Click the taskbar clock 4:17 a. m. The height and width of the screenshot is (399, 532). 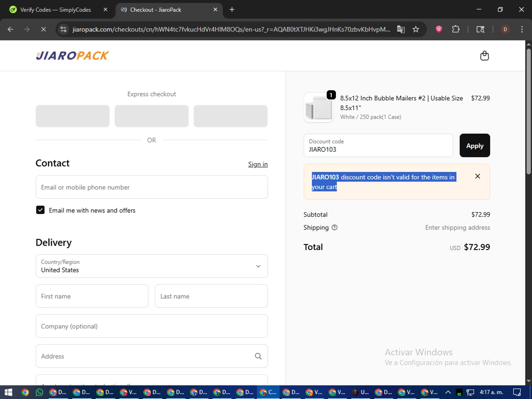491,392
